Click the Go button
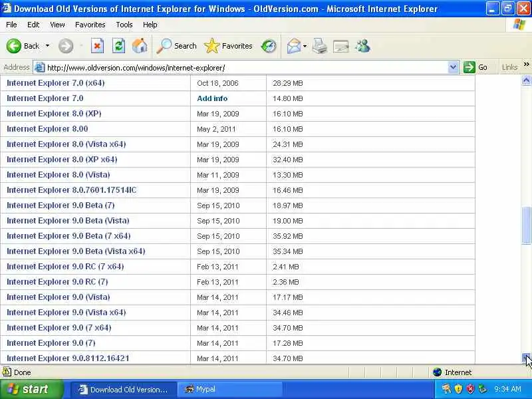 475,67
